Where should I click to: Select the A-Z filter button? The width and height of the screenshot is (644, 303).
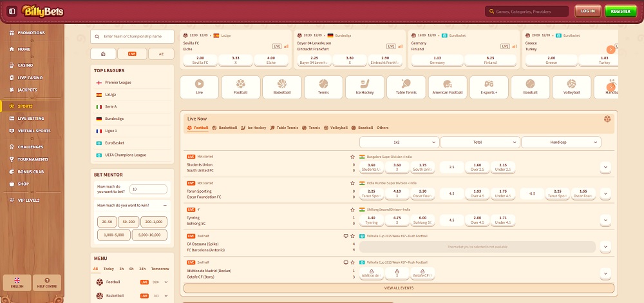(161, 54)
